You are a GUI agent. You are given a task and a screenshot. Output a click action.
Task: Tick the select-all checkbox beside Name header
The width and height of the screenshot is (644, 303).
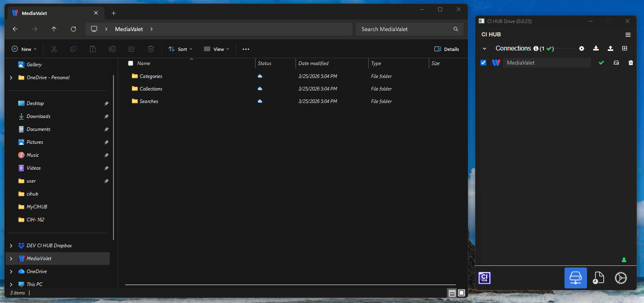[130, 63]
